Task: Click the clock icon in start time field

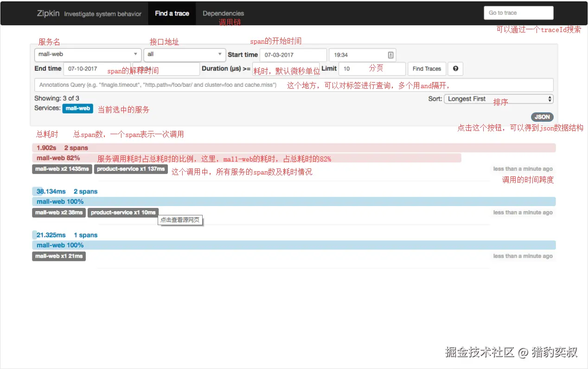Action: pyautogui.click(x=390, y=55)
